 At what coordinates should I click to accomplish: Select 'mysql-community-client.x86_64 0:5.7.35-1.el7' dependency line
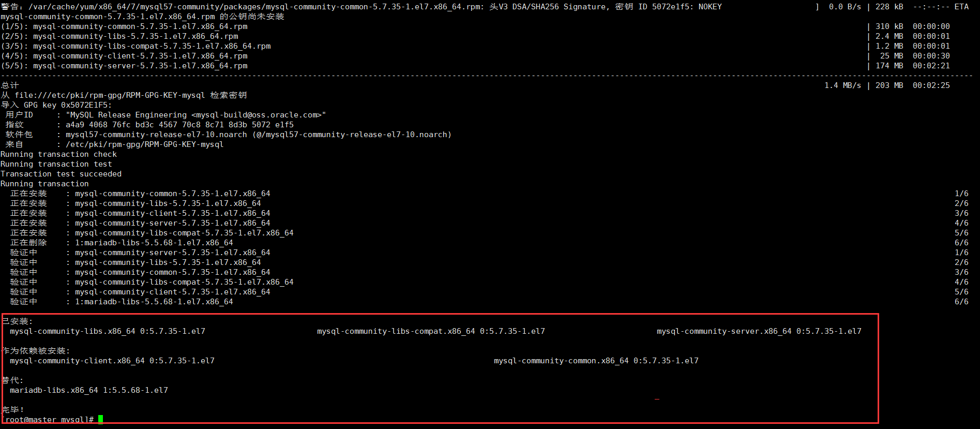pyautogui.click(x=112, y=361)
